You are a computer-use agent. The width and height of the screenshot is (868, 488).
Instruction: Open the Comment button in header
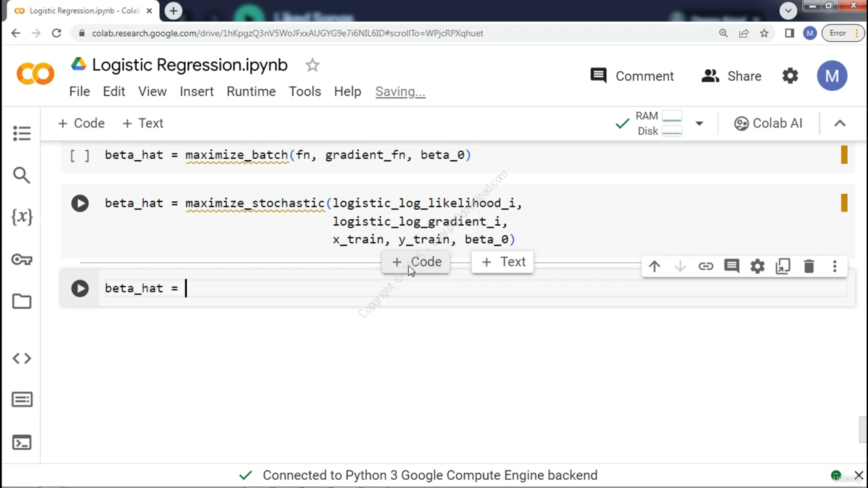point(632,76)
